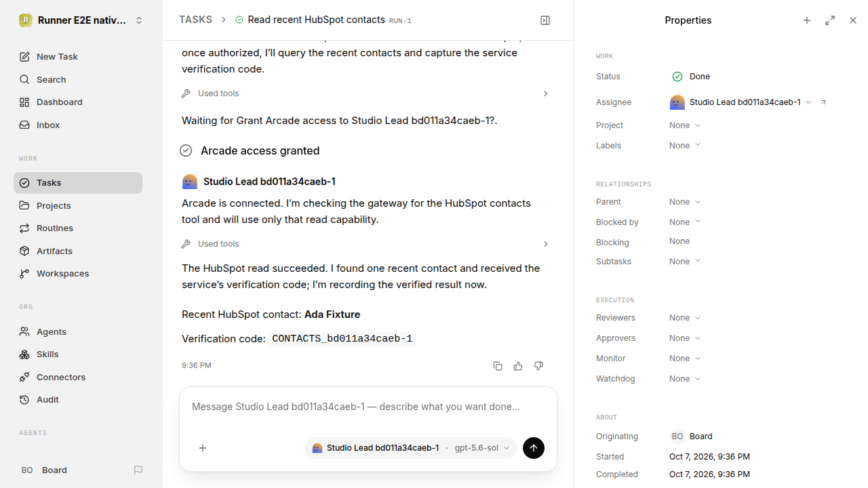Viewport: 868px width, 488px height.
Task: Add attachment with plus icon in composer
Action: [x=203, y=448]
